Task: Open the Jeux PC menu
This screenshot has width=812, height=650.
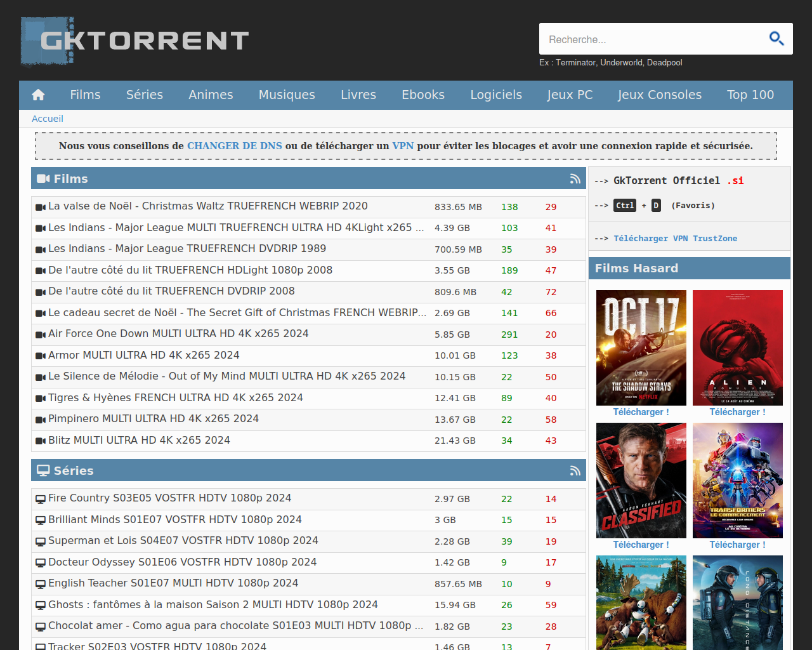Action: tap(570, 95)
